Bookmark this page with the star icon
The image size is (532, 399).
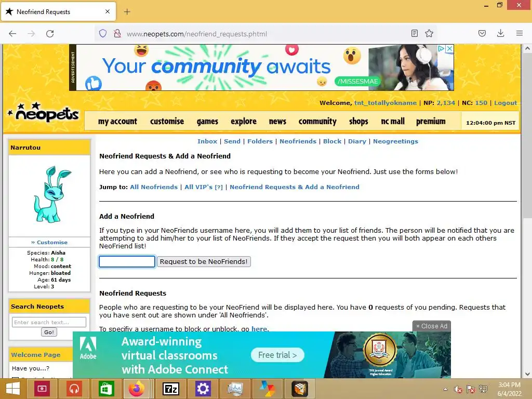(429, 33)
